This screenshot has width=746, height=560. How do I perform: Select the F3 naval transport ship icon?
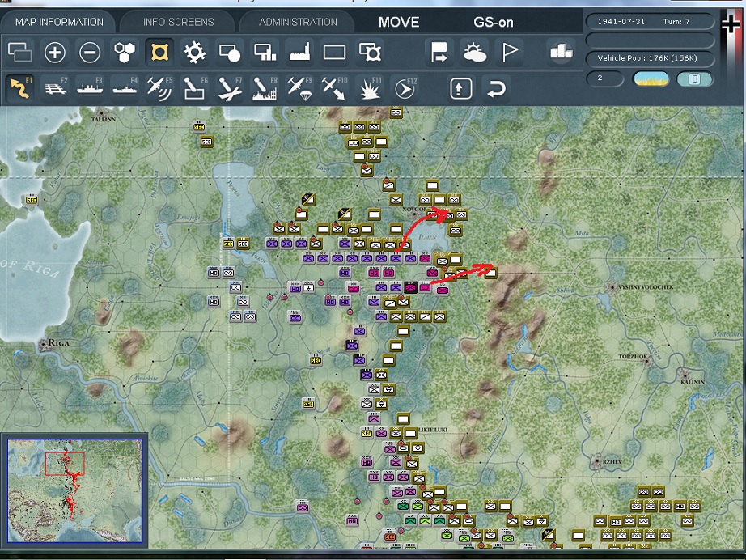coord(90,88)
